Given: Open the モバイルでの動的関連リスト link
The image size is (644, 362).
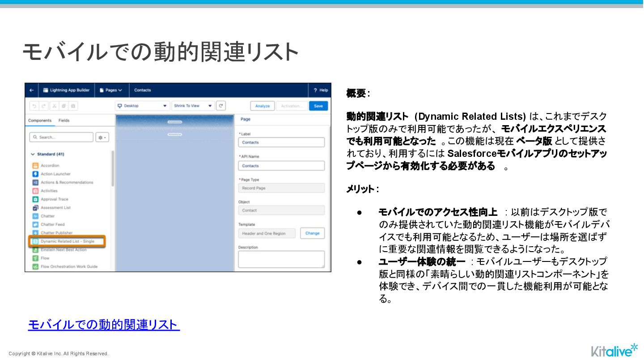Looking at the screenshot, I should [104, 325].
